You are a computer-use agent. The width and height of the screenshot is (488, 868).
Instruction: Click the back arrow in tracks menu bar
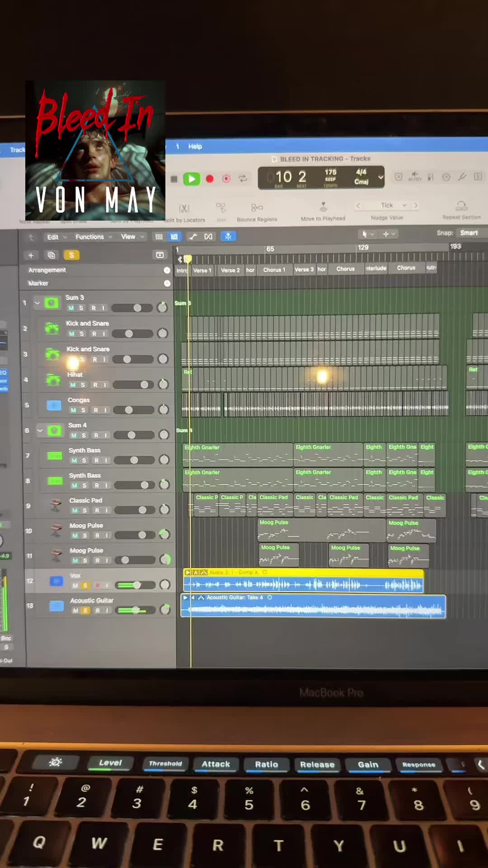31,237
